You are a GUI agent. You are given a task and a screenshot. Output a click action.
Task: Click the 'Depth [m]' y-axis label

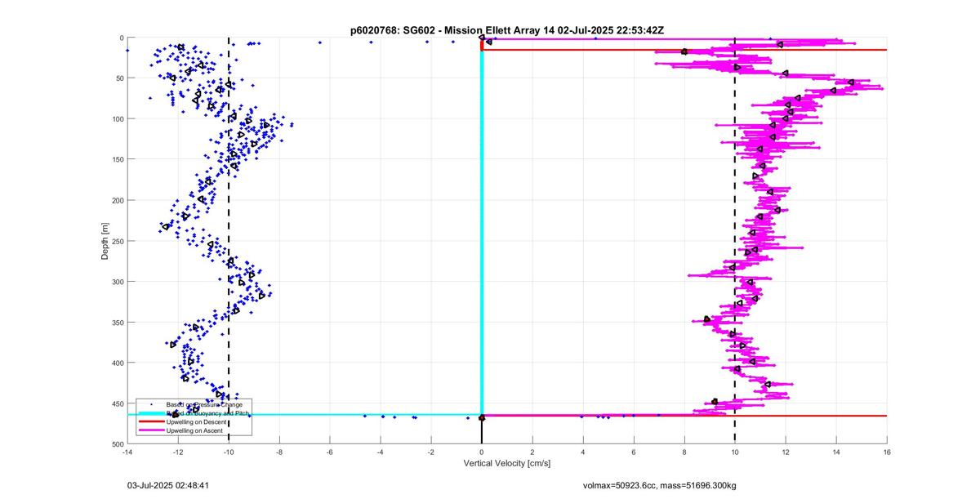(105, 241)
